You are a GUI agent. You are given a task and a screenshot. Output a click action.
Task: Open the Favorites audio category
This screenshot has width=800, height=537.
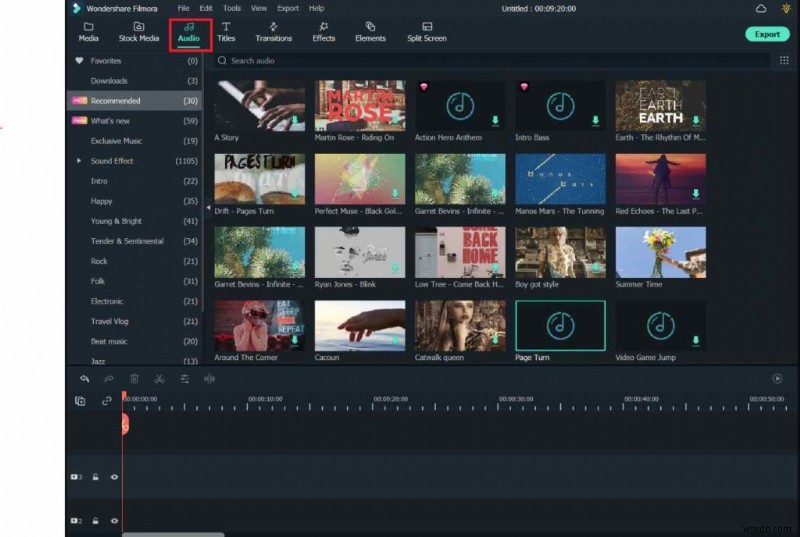[105, 61]
